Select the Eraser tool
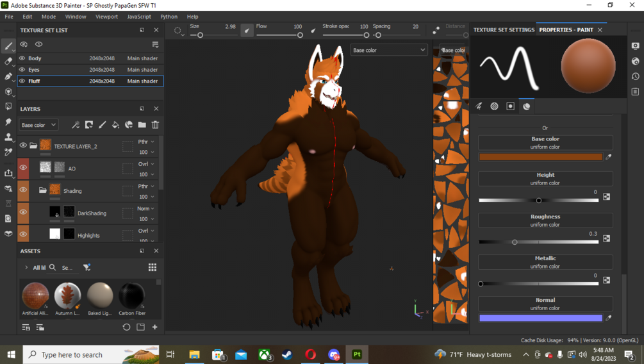This screenshot has height=364, width=644. pos(8,62)
